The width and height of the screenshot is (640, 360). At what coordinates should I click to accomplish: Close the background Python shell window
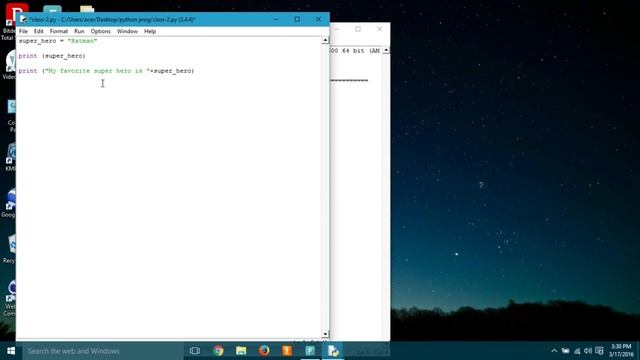tap(379, 29)
